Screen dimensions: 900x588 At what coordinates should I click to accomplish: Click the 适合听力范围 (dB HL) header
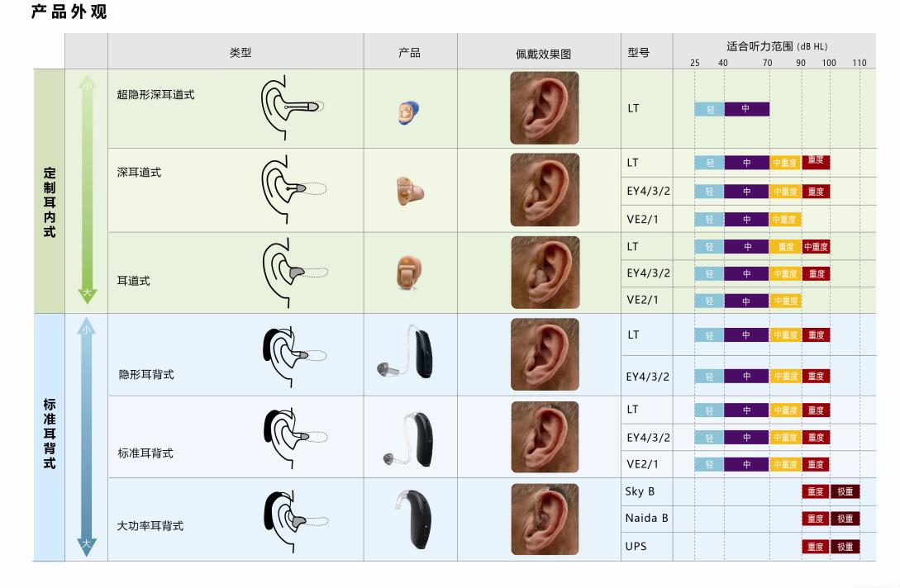tap(776, 47)
